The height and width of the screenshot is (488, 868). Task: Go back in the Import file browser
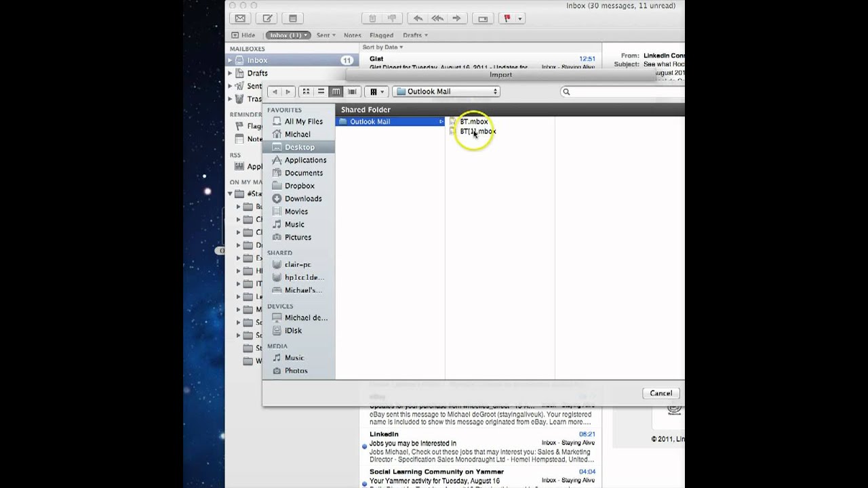pos(275,91)
